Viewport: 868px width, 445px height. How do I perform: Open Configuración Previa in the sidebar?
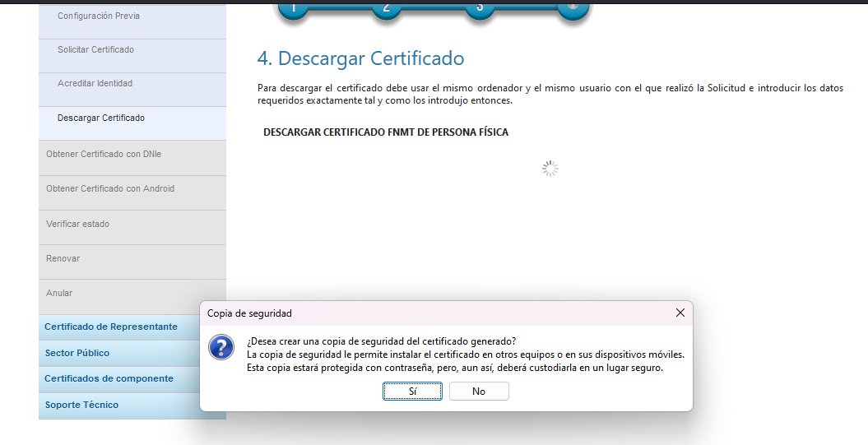click(99, 16)
